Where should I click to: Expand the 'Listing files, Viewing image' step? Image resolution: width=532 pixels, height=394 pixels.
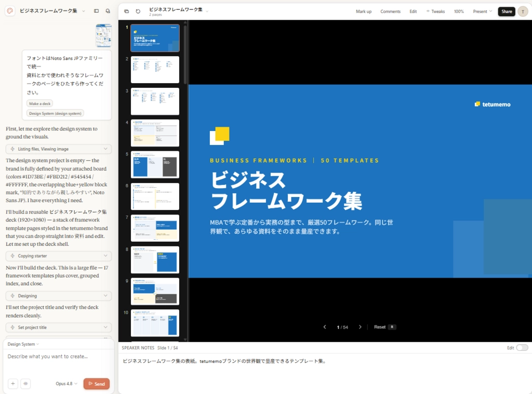(x=59, y=149)
